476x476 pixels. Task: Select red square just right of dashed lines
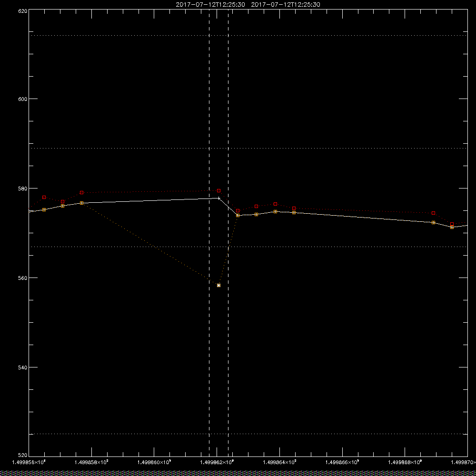pyautogui.click(x=238, y=211)
